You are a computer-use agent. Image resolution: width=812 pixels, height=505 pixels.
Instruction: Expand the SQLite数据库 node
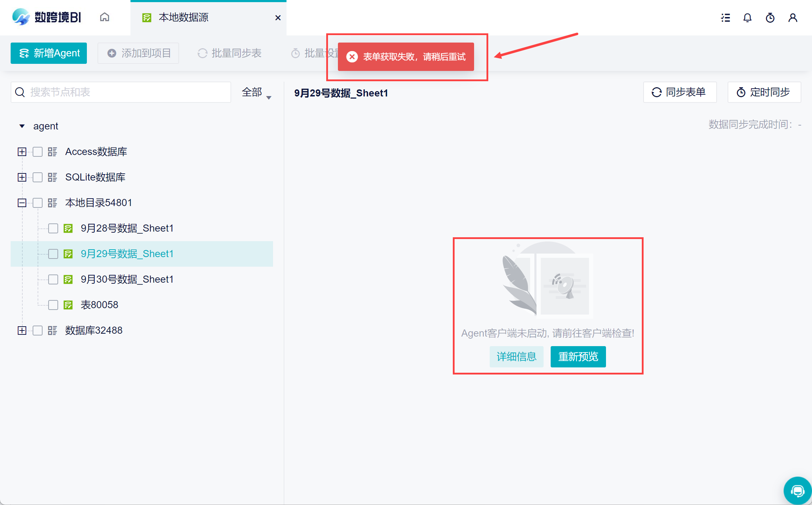[22, 177]
